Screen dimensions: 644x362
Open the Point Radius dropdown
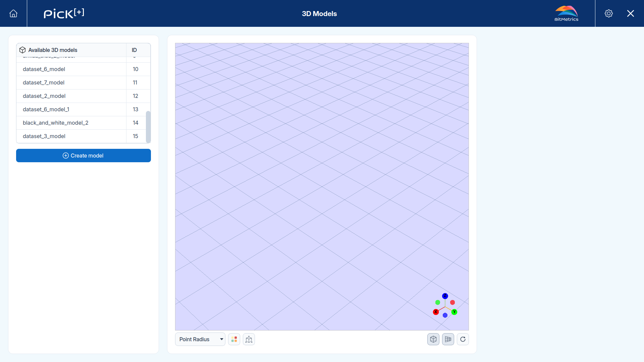point(200,339)
